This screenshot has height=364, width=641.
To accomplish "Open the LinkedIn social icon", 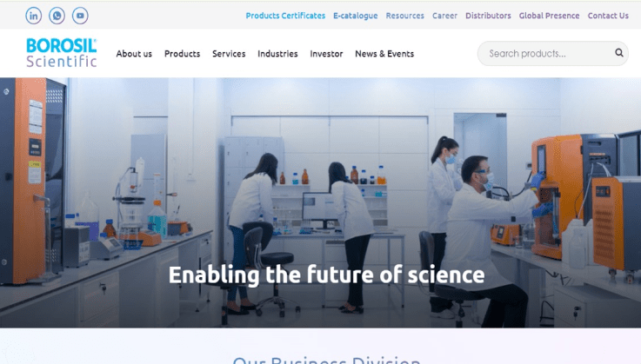I will pyautogui.click(x=34, y=16).
